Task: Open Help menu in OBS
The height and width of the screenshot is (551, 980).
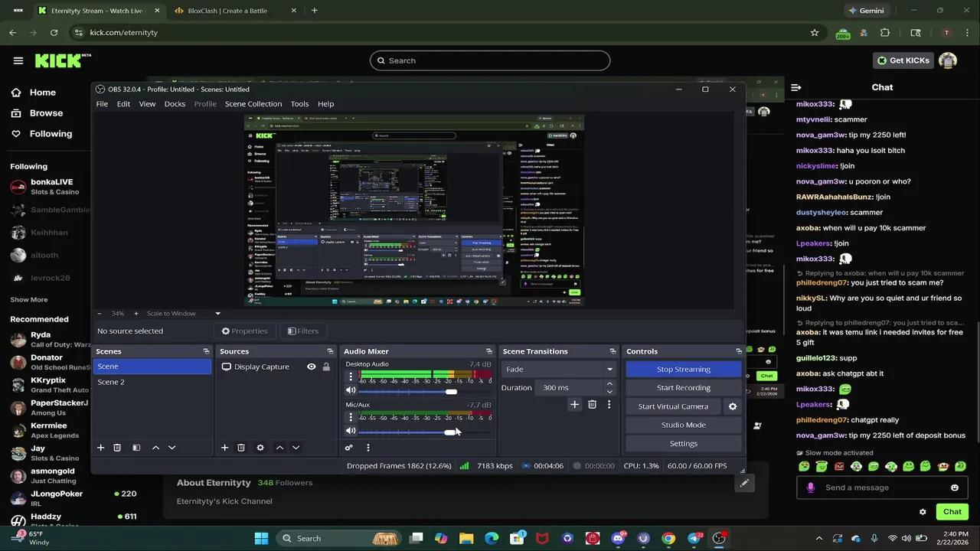Action: (326, 104)
